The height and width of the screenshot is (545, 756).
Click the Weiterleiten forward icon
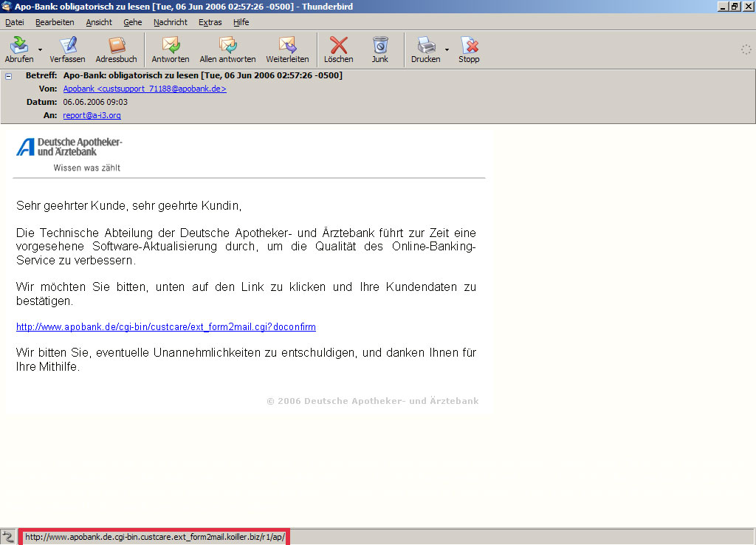287,45
